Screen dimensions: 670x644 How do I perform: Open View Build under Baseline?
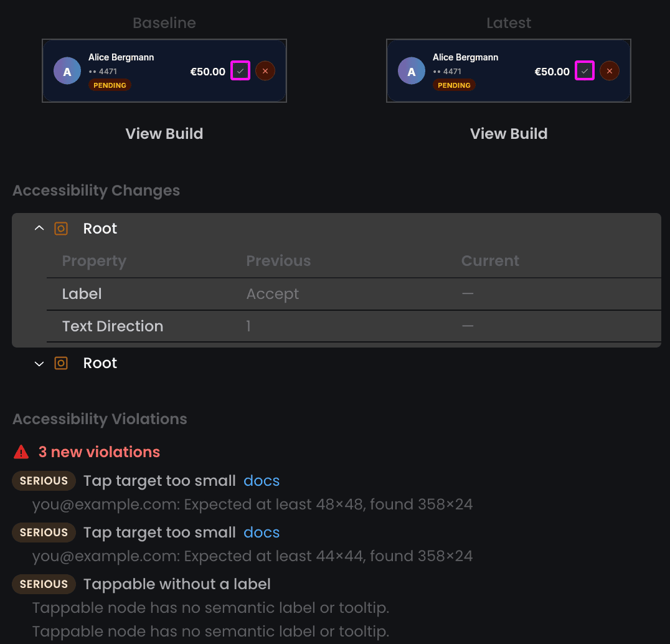click(164, 134)
